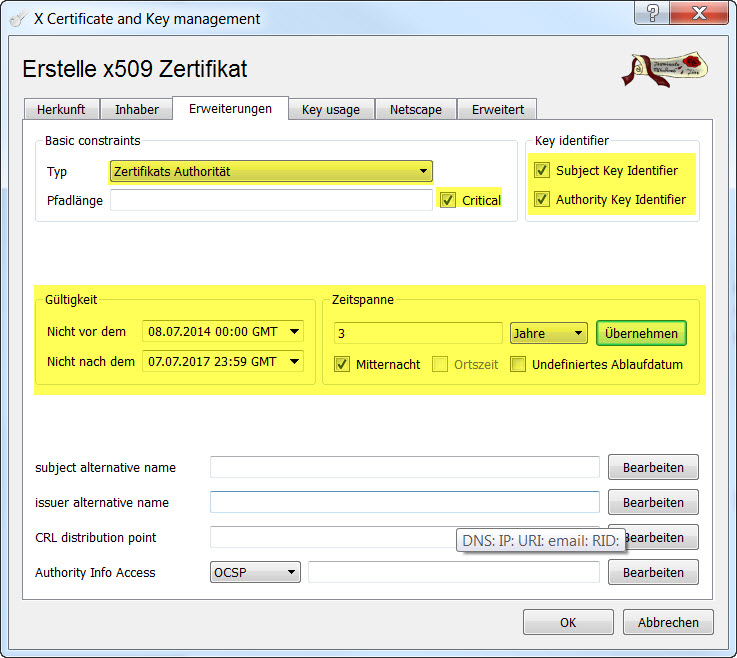Image resolution: width=737 pixels, height=658 pixels.
Task: Toggle the Mitternacht checkbox
Action: click(x=342, y=365)
